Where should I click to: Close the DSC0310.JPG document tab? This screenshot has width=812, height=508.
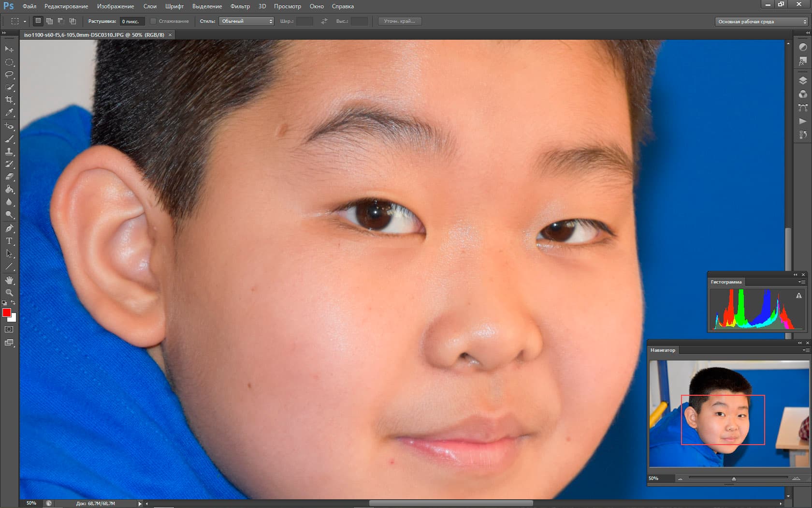[170, 35]
